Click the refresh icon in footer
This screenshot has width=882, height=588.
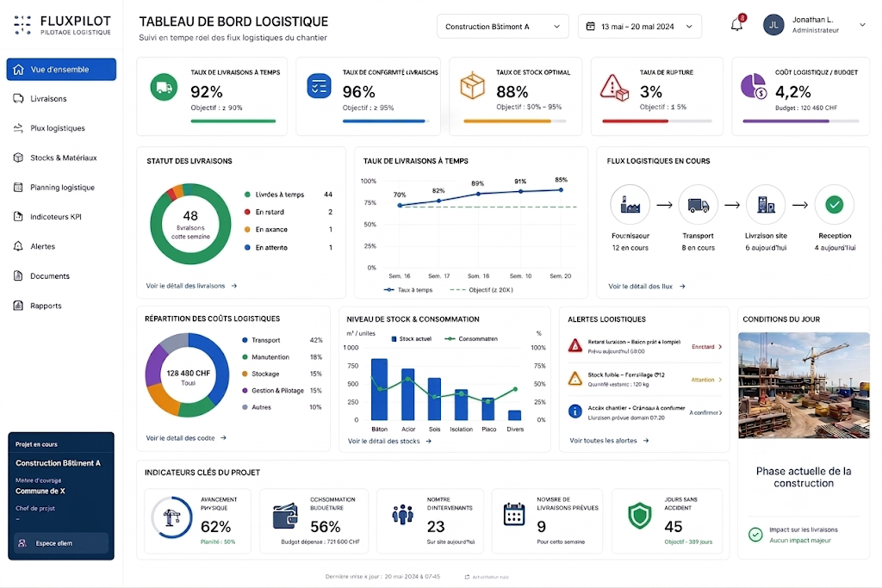[467, 577]
